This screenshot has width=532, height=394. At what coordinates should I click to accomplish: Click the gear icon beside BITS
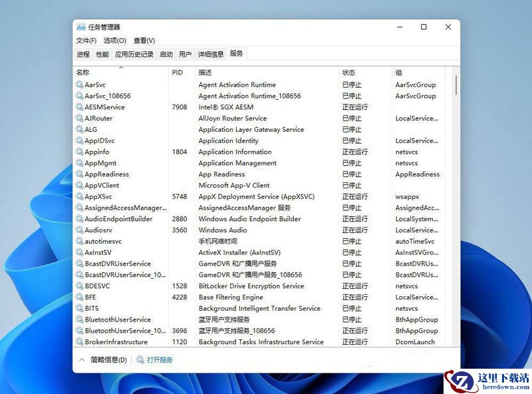79,308
